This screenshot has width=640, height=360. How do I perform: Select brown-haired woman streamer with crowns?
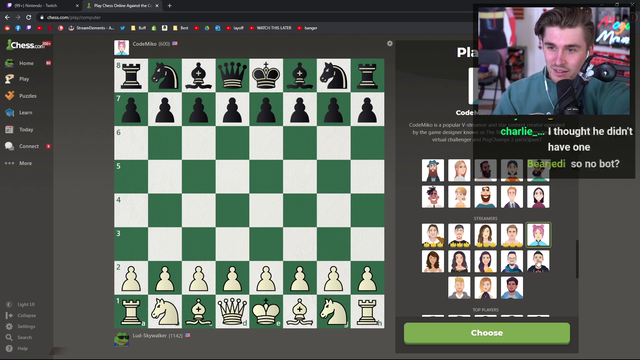[485, 235]
